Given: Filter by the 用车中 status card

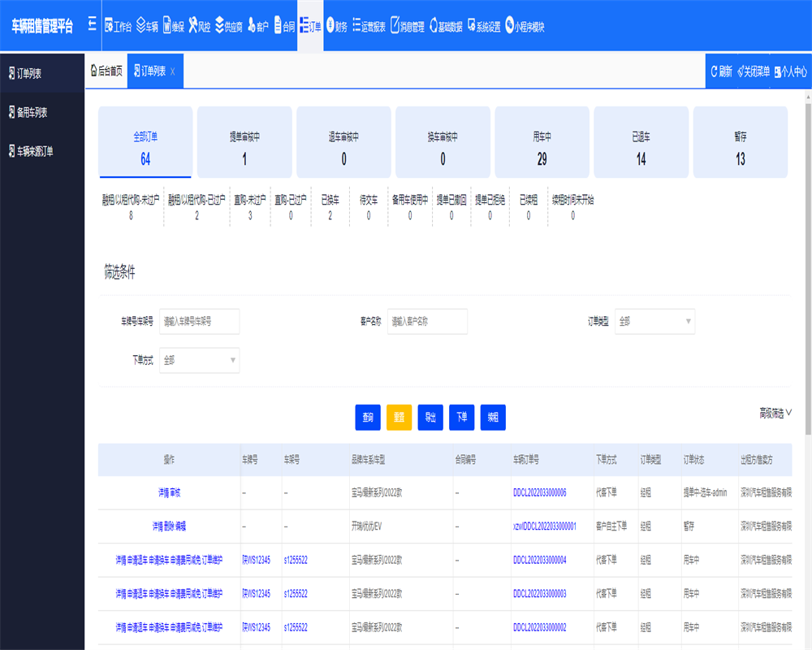Looking at the screenshot, I should click(x=542, y=142).
